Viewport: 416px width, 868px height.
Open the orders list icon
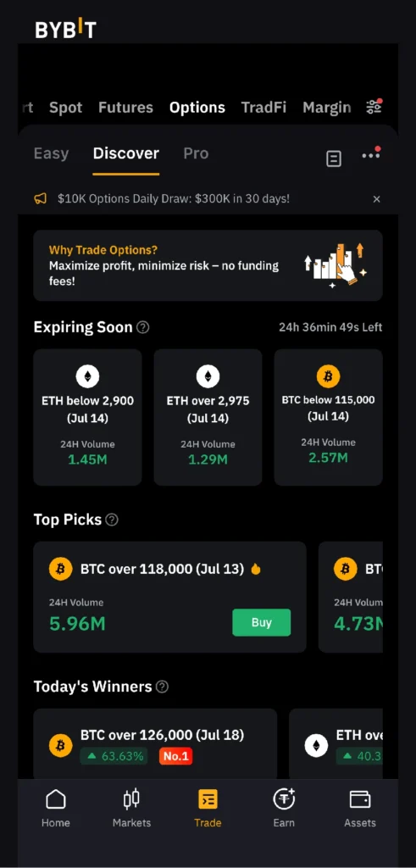[334, 159]
